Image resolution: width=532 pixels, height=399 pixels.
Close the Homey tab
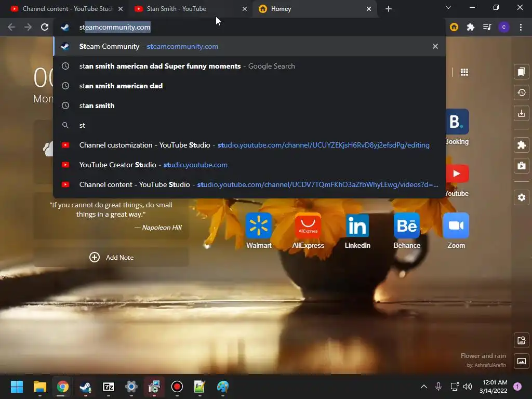[x=369, y=9]
